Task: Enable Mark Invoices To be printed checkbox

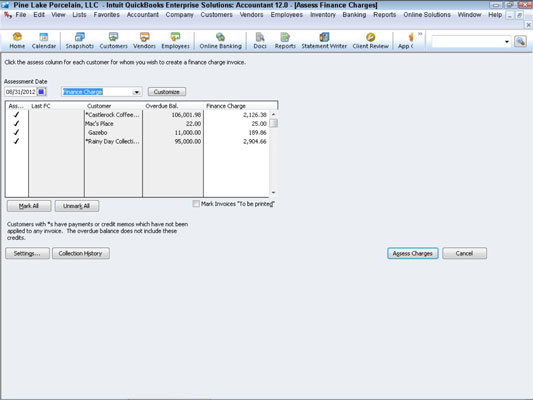Action: [x=195, y=204]
